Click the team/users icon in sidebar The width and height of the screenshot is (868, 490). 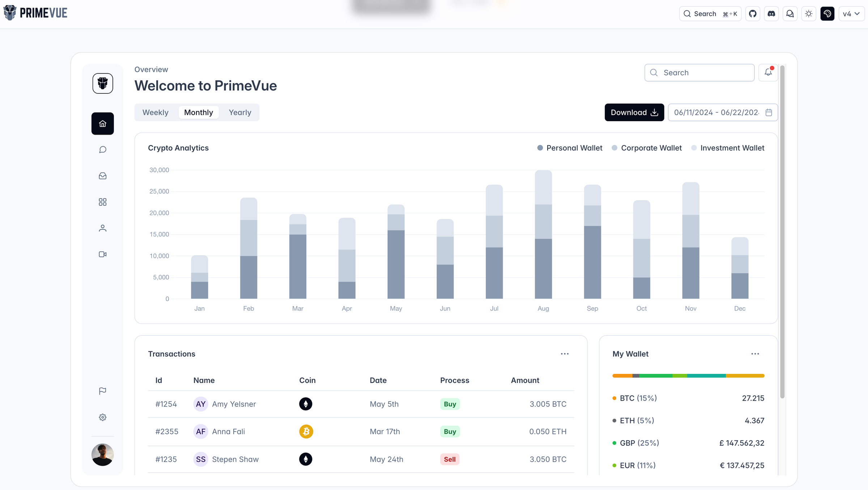coord(102,228)
